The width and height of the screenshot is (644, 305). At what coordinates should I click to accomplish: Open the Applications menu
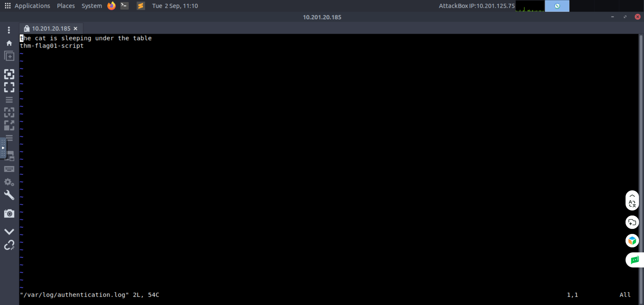point(32,6)
